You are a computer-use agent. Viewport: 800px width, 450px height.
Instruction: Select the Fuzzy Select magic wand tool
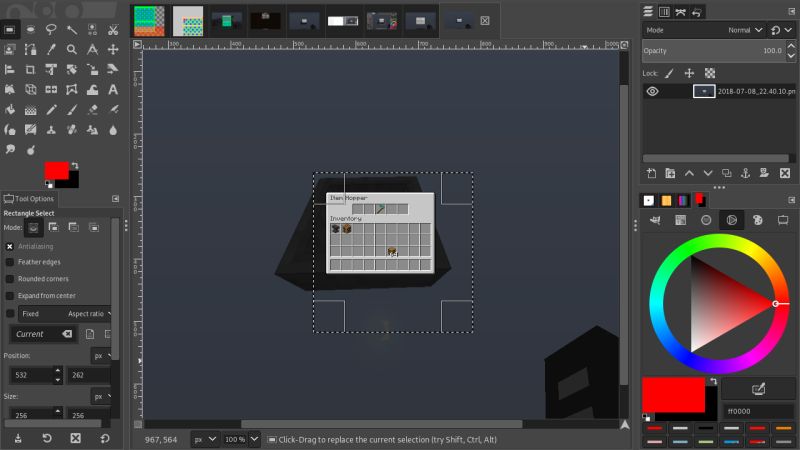[72, 30]
